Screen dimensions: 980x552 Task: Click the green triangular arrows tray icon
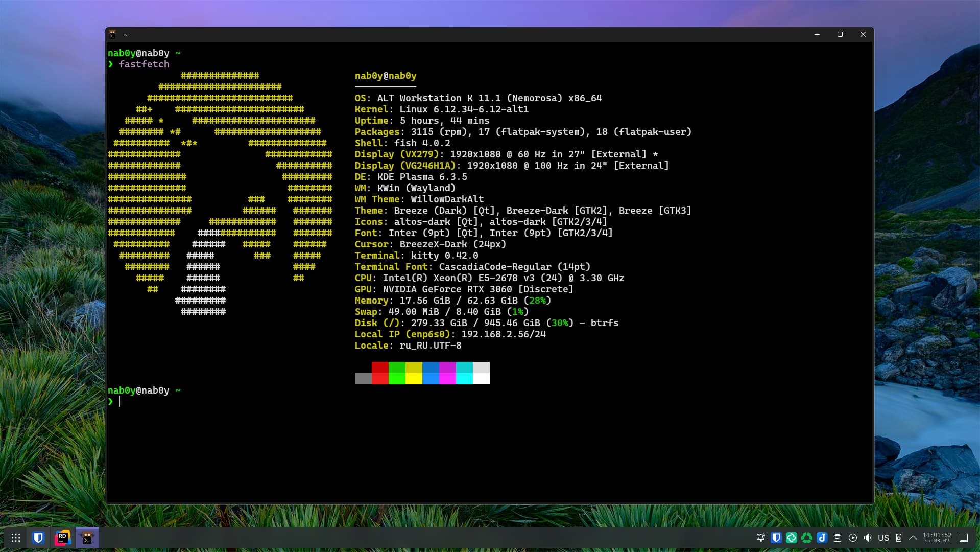click(x=807, y=538)
